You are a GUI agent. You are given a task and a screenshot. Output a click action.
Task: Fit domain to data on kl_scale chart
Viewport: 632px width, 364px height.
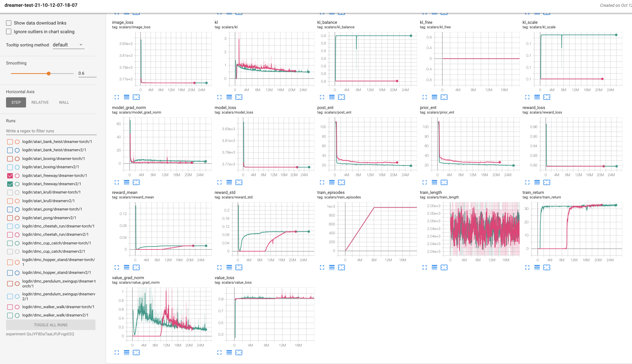[547, 97]
